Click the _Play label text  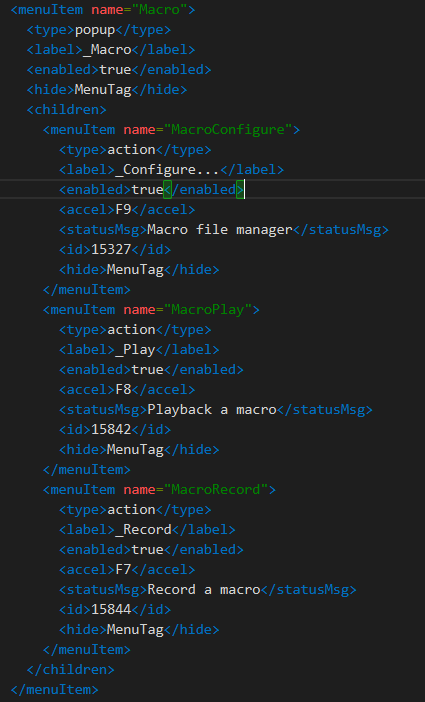tap(135, 350)
